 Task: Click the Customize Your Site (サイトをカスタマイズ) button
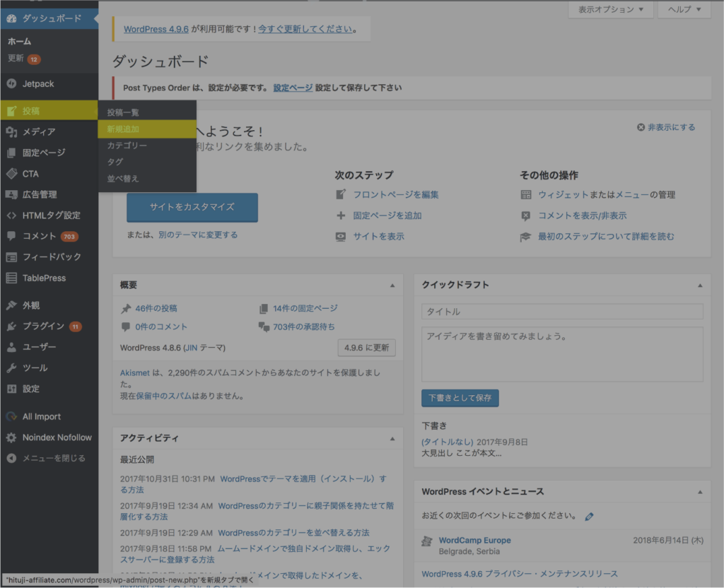192,207
